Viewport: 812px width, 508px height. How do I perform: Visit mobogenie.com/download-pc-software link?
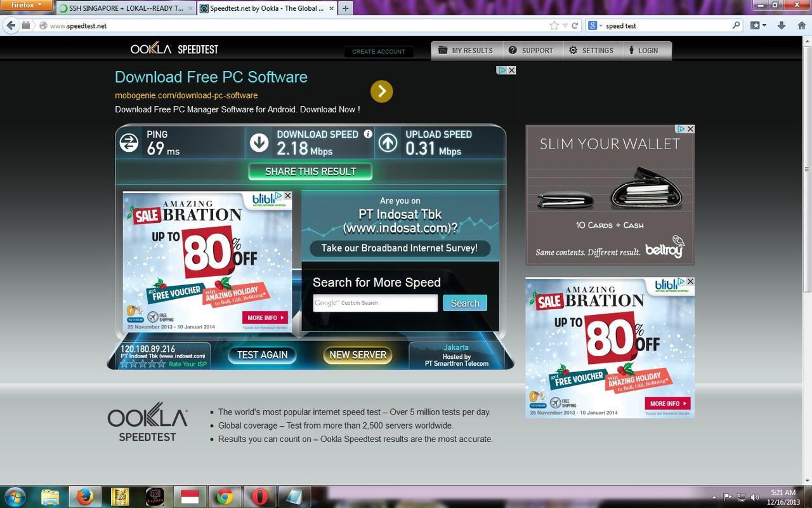pyautogui.click(x=186, y=95)
